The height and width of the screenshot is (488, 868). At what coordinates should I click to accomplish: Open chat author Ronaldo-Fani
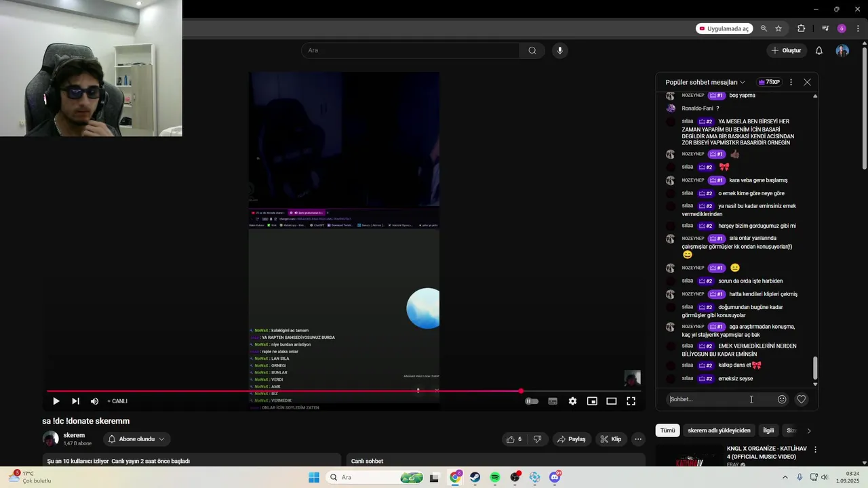click(x=697, y=108)
